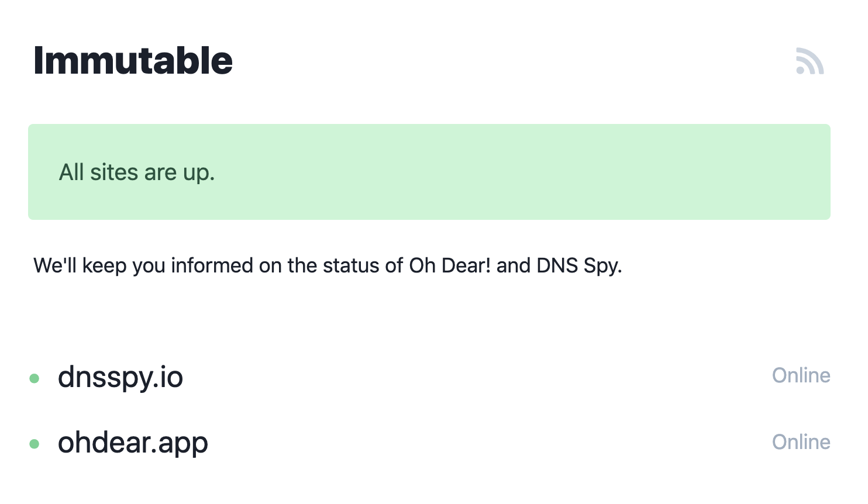Image resolution: width=868 pixels, height=504 pixels.
Task: Click the word "All" in the banner
Action: [x=71, y=172]
